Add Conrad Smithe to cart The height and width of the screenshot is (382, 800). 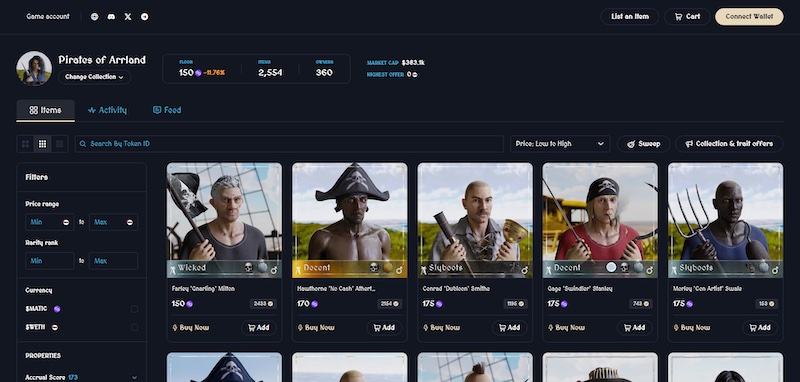[x=510, y=327]
